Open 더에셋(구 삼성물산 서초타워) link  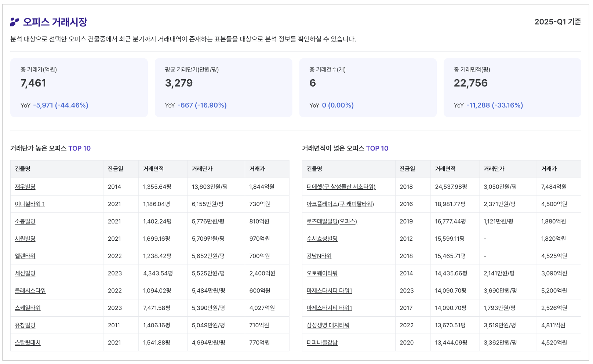341,187
